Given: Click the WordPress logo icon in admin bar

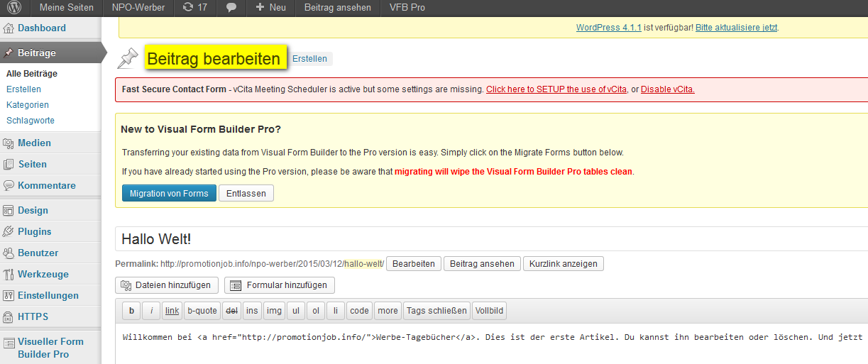Looking at the screenshot, I should pyautogui.click(x=15, y=8).
